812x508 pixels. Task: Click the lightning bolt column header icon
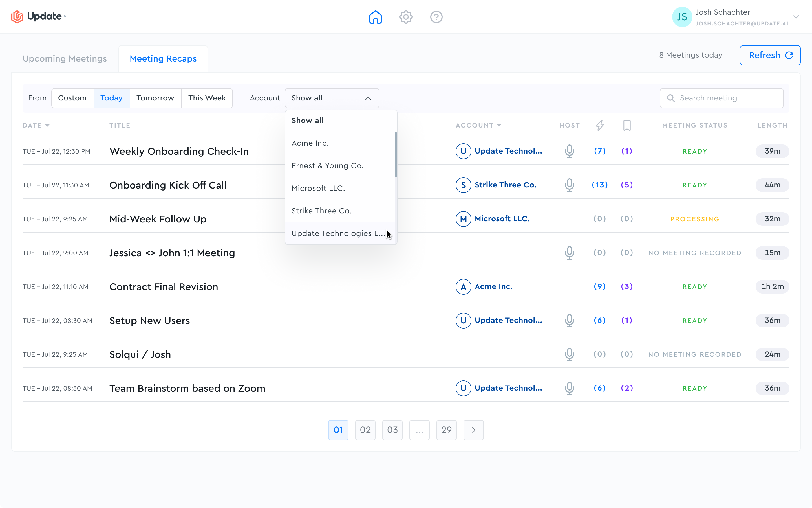click(600, 125)
